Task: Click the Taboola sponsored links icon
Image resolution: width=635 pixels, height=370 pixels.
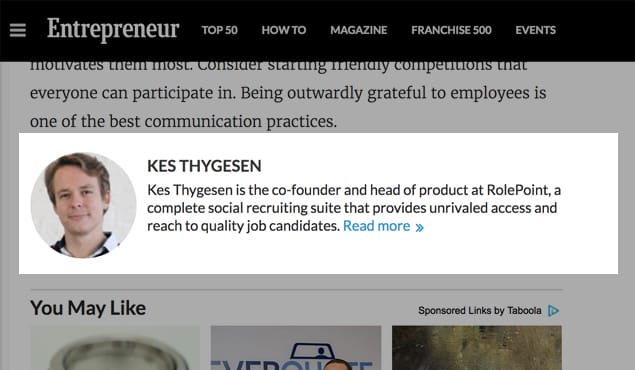Action: coord(553,310)
